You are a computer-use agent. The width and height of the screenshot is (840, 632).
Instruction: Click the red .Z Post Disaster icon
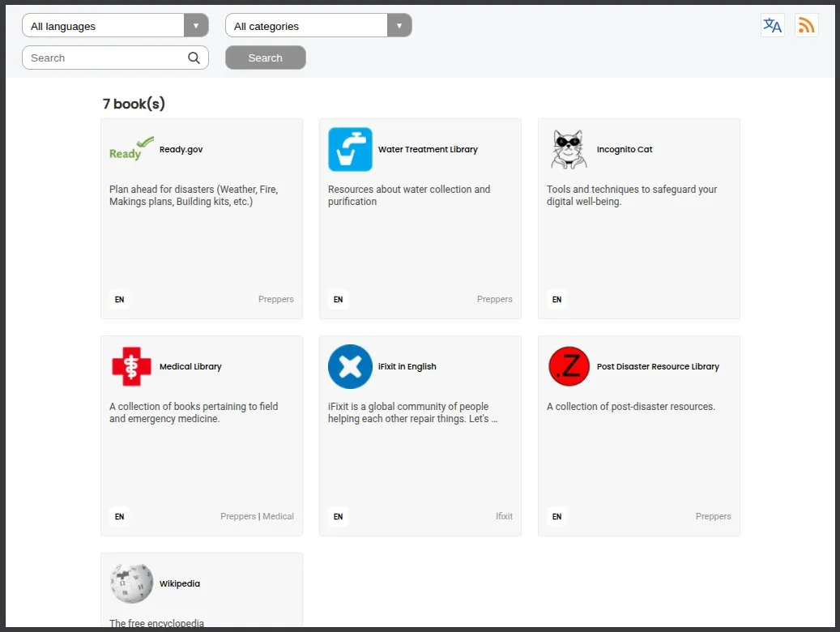569,366
